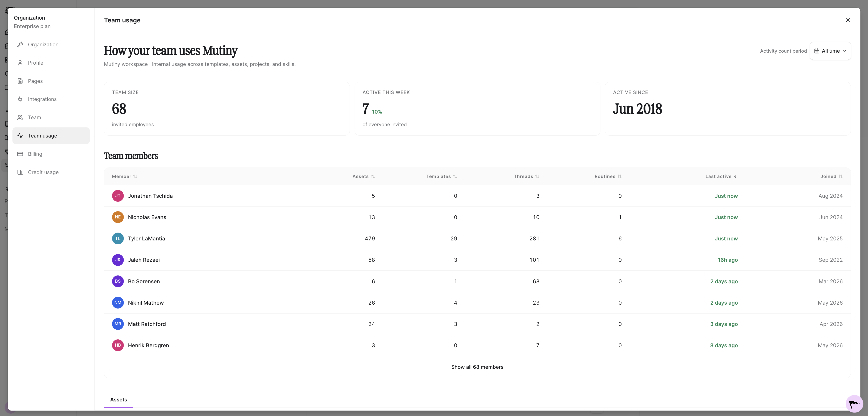Sort by Routines using its arrows icon
Viewport: 868px width, 416px height.
(x=619, y=176)
